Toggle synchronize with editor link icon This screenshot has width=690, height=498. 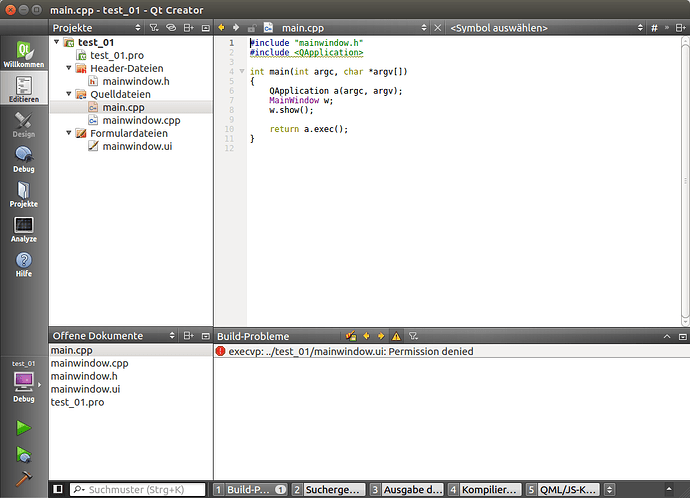pyautogui.click(x=171, y=28)
